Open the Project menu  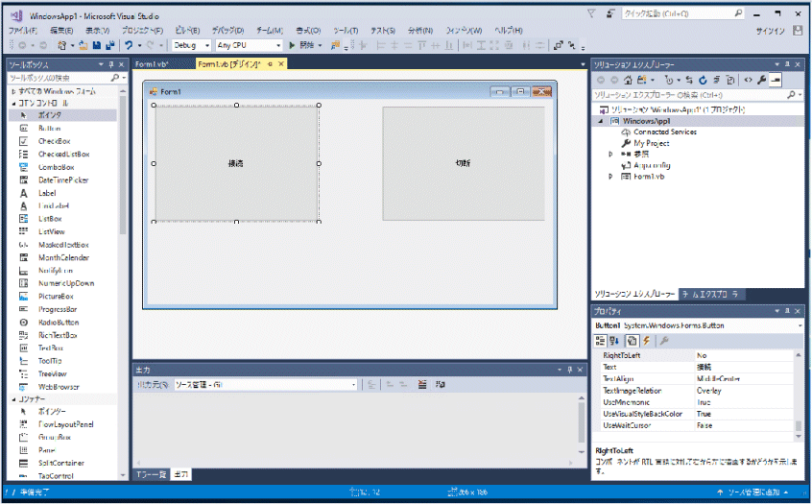[x=142, y=31]
